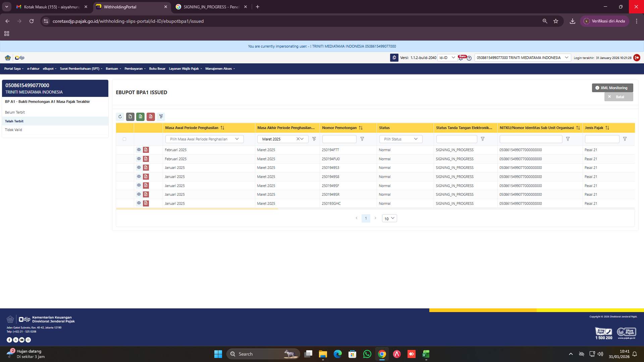Export the table to PDF
Screen dimensions: 644x362
[x=151, y=117]
